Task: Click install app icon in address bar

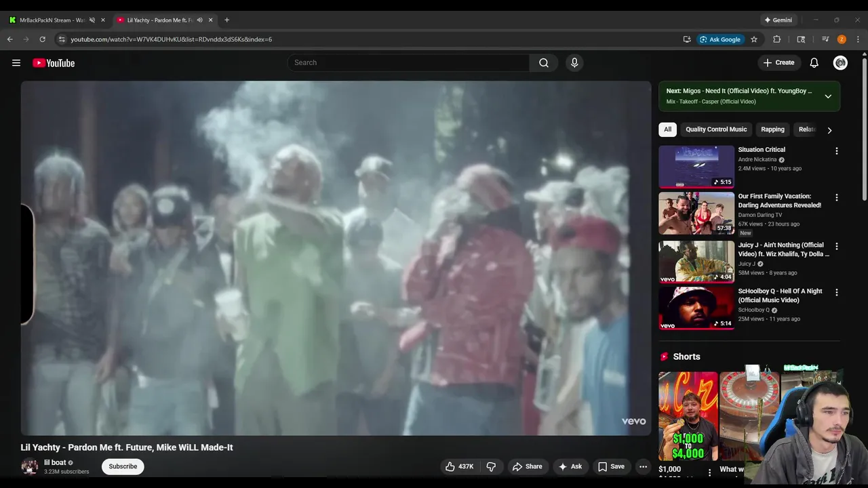Action: tap(687, 39)
